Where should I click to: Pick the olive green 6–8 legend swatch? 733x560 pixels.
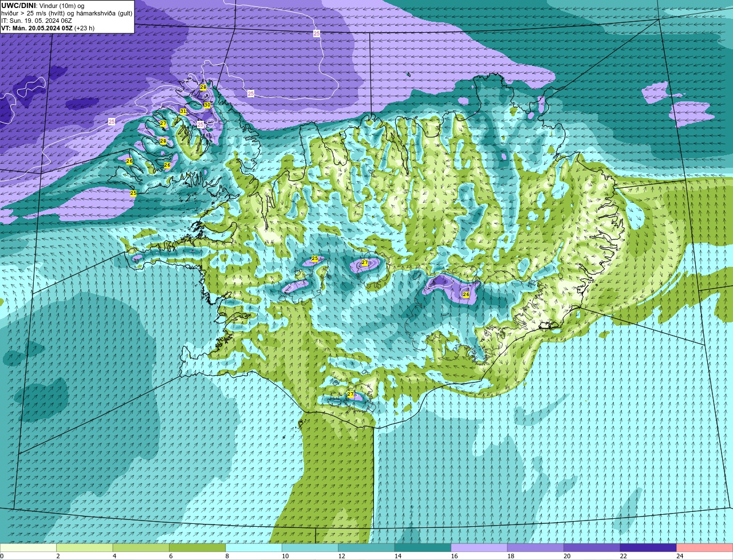(x=198, y=548)
